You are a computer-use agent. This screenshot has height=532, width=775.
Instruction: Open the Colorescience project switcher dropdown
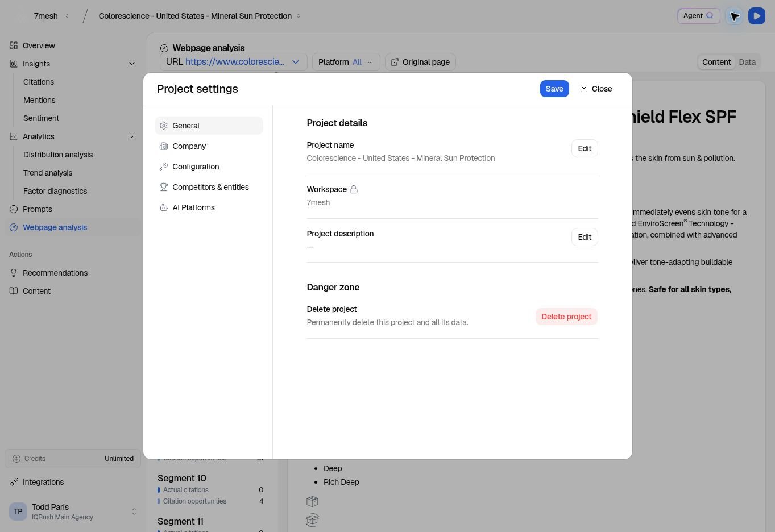click(x=200, y=16)
